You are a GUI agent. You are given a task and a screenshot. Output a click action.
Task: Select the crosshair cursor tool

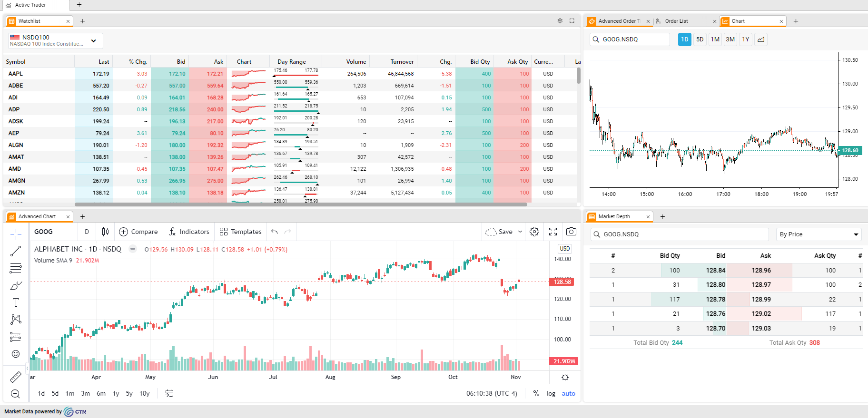[16, 234]
